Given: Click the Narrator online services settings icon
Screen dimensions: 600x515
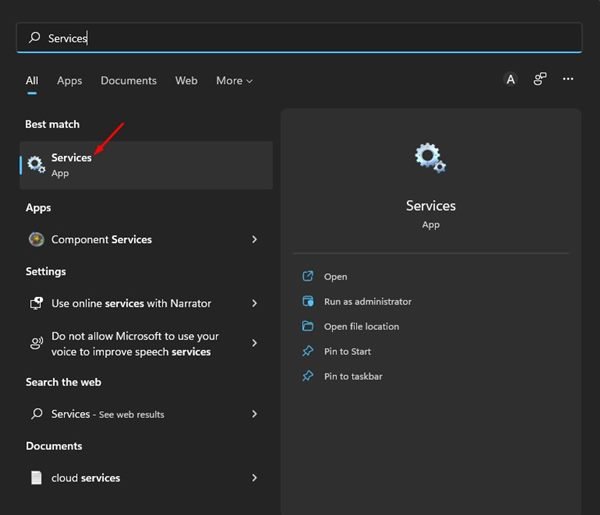Looking at the screenshot, I should (x=36, y=303).
